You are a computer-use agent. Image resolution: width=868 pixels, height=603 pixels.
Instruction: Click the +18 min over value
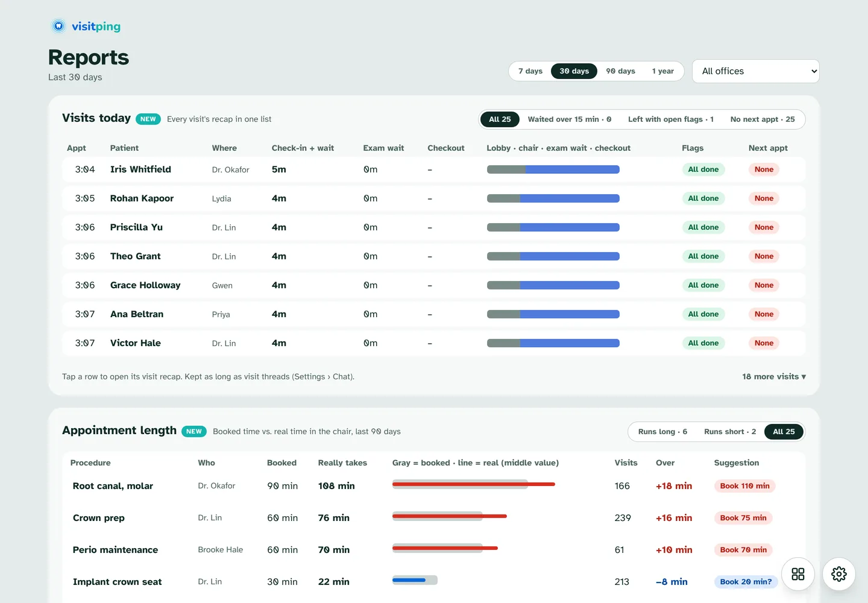[674, 486]
